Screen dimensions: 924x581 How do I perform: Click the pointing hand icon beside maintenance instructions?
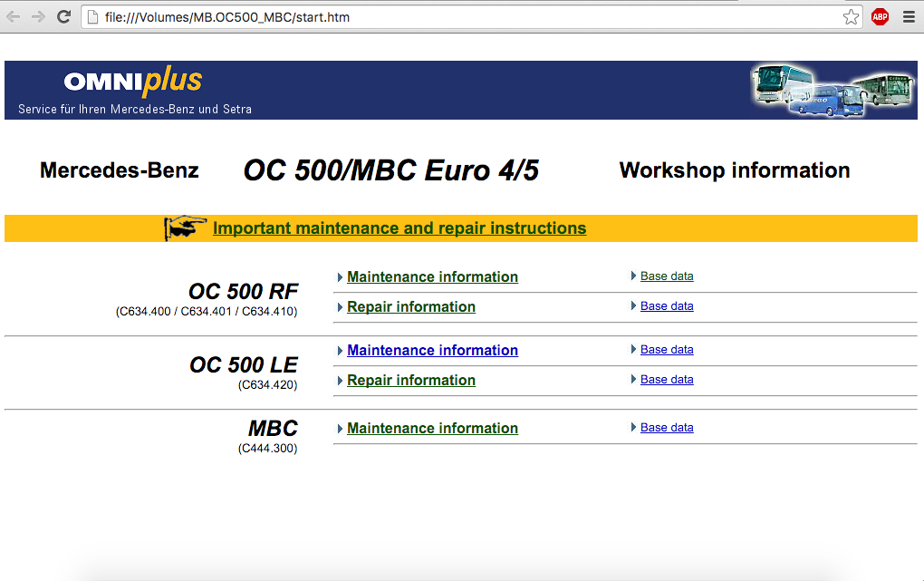point(184,228)
